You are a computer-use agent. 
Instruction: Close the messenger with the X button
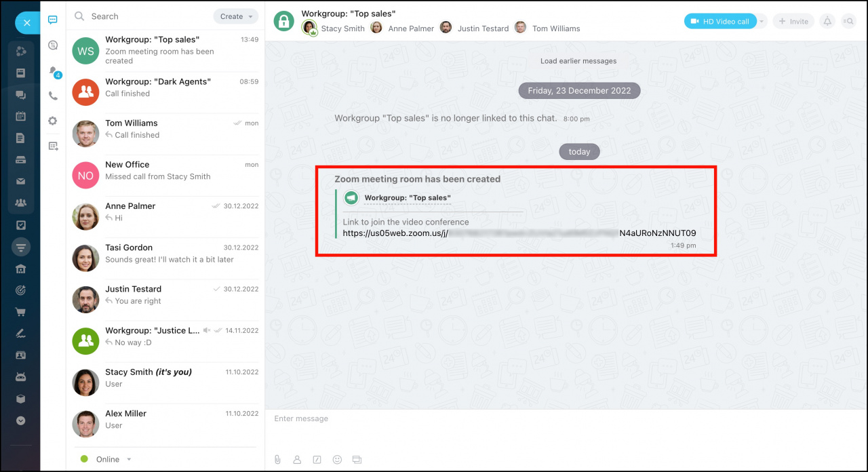tap(27, 22)
